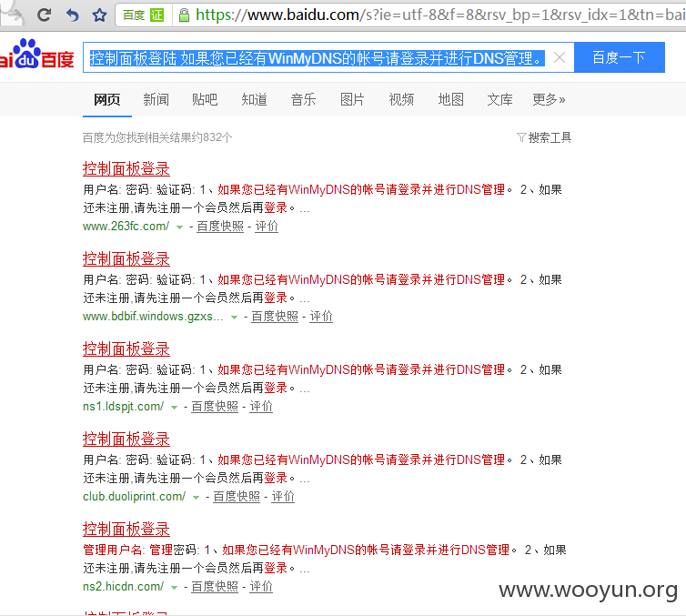Select the 图片 tab
Screen dimensions: 686x616
352,100
